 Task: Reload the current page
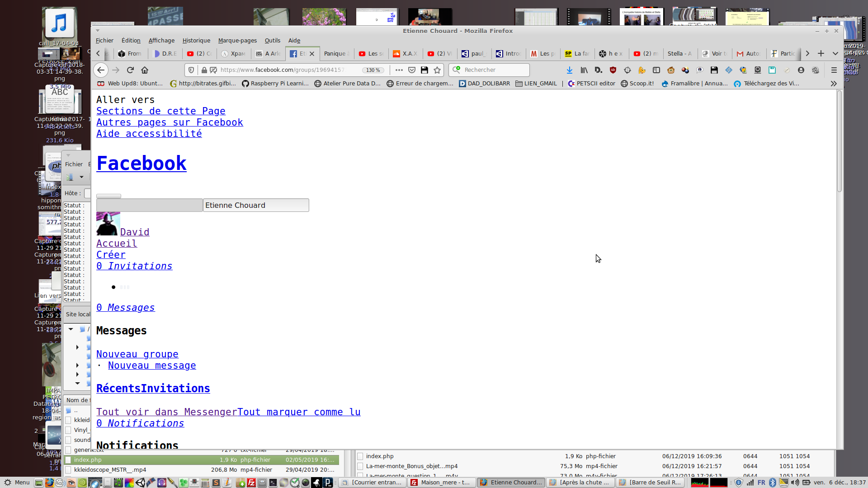[x=130, y=70]
